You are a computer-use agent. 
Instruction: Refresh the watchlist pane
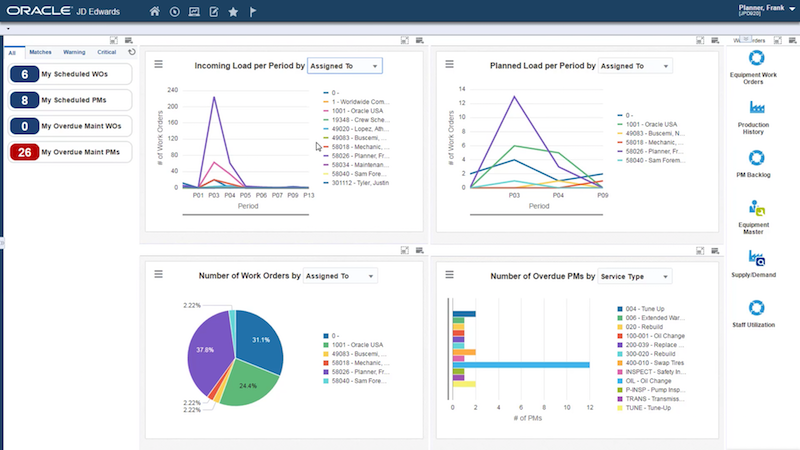[x=131, y=51]
